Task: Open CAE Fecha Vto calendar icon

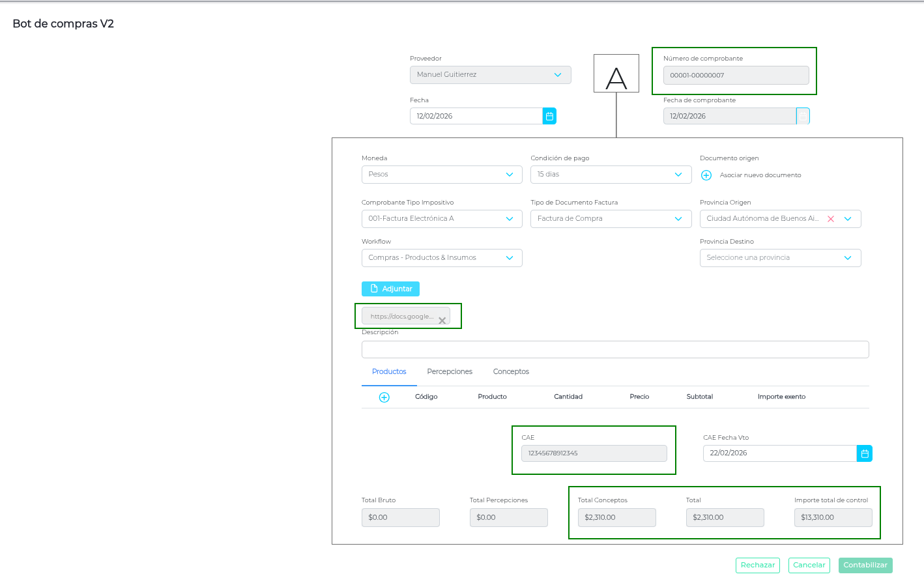Action: [x=864, y=453]
